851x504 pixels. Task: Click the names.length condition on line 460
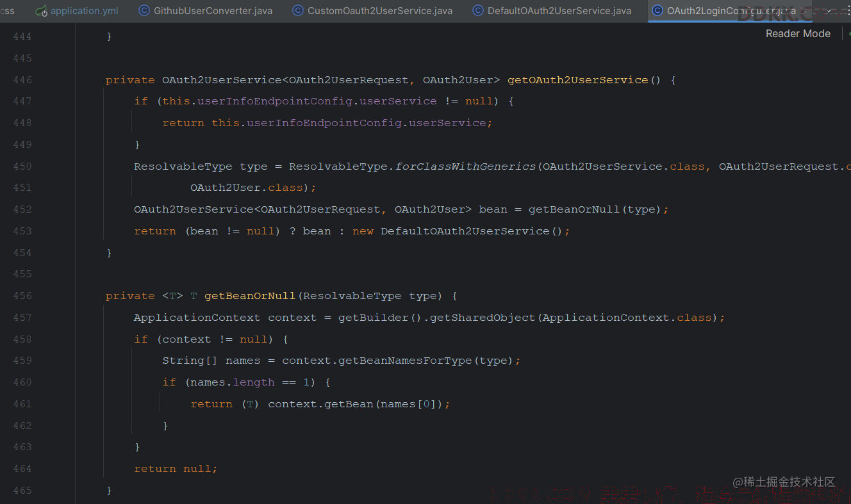tap(232, 382)
